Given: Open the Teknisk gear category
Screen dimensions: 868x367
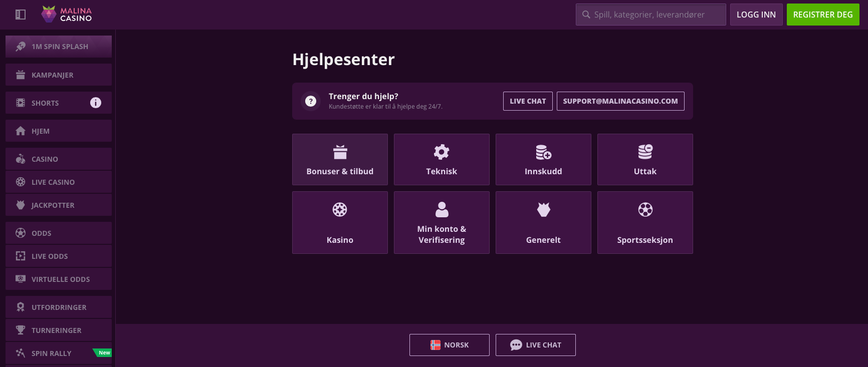Looking at the screenshot, I should pos(442,160).
